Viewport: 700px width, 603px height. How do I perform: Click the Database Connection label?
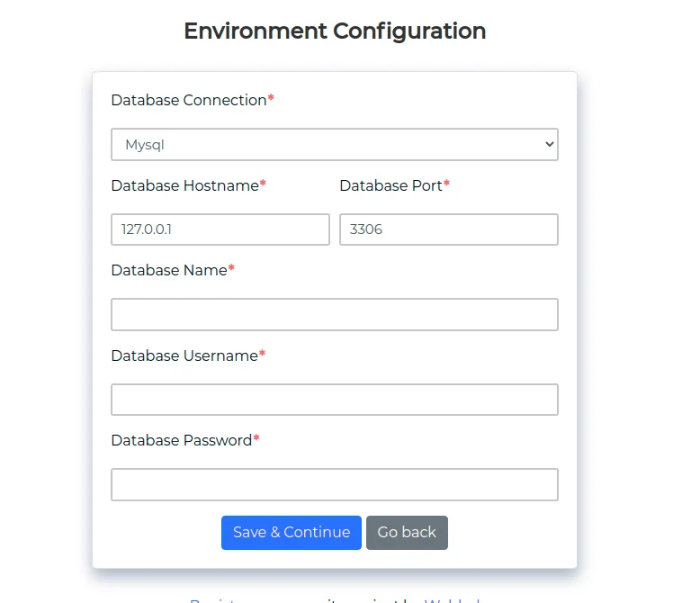coord(189,100)
